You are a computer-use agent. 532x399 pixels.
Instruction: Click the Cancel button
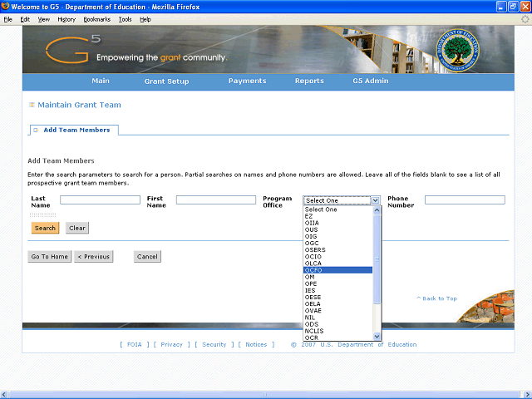(147, 257)
